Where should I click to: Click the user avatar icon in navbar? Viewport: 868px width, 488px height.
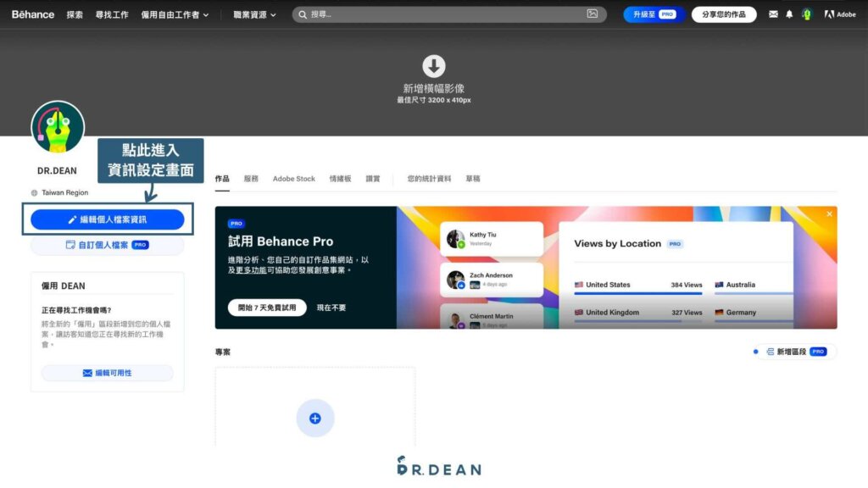[x=806, y=14]
